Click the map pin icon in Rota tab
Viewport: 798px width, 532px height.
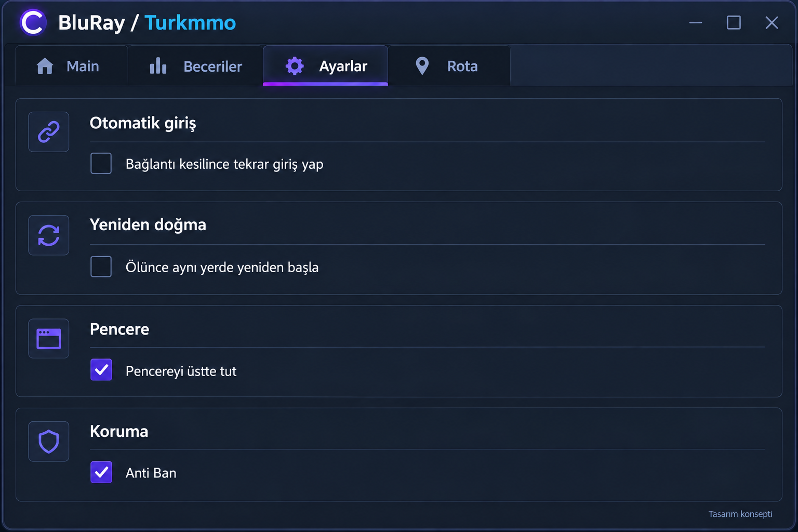click(422, 66)
